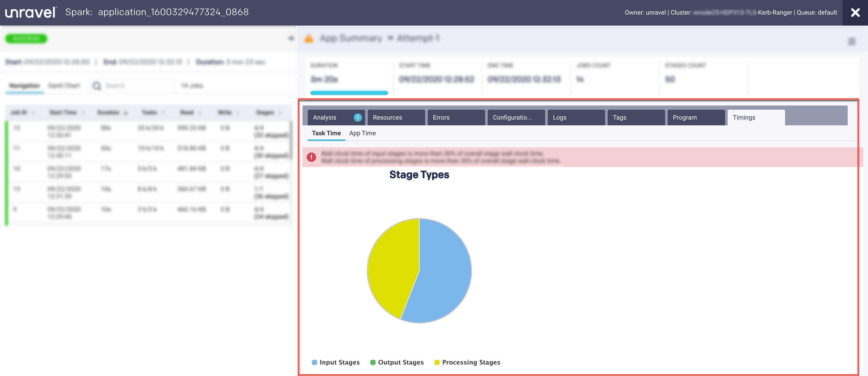This screenshot has width=868, height=376.
Task: Close the Spark application details view
Action: coord(855,13)
